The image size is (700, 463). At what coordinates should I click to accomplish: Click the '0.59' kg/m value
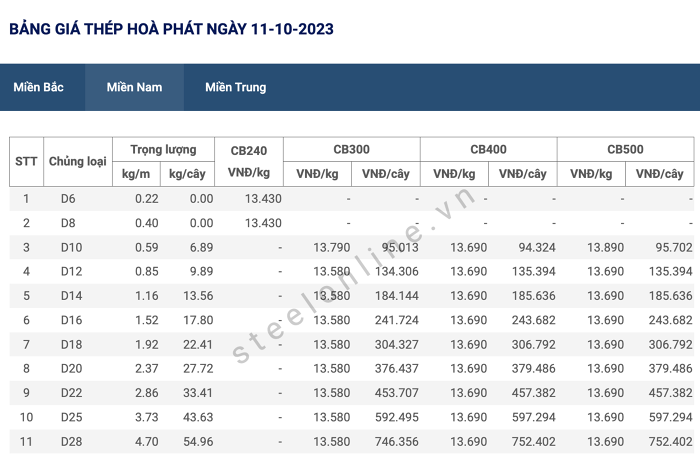[147, 247]
